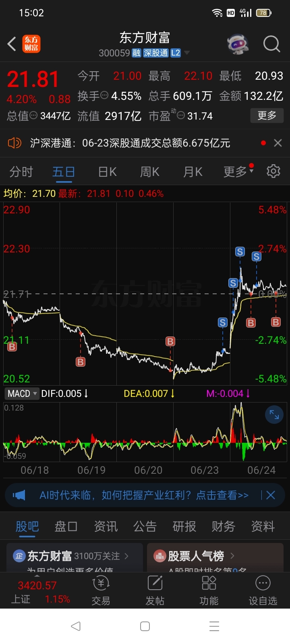
Task: Open the 沪深港通 news ticker text
Action: pyautogui.click(x=130, y=143)
